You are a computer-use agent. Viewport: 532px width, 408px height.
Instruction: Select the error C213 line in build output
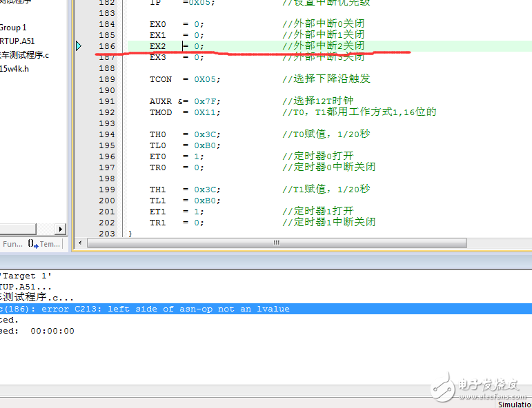(266, 309)
